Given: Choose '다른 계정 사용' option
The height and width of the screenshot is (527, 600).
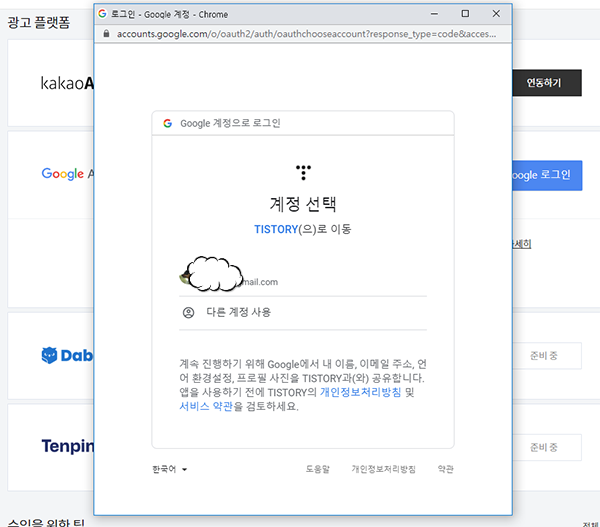Looking at the screenshot, I should (303, 313).
